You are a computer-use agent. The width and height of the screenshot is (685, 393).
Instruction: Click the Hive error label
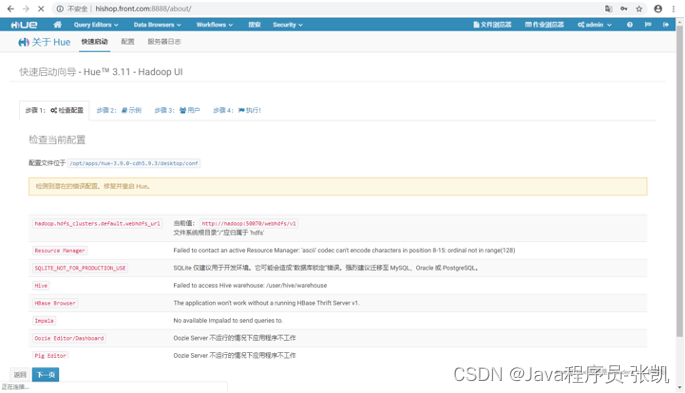coord(41,286)
